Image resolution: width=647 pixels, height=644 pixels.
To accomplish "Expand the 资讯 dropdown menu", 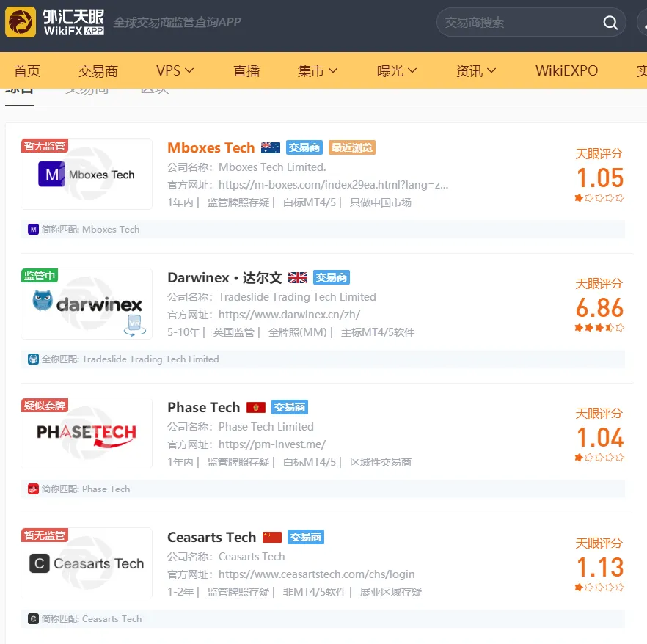I will tap(476, 71).
